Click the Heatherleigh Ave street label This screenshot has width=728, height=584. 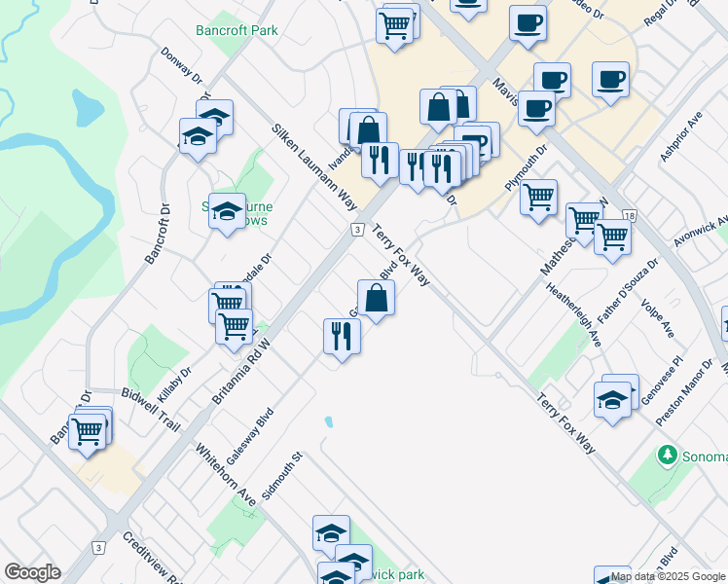[x=574, y=314]
